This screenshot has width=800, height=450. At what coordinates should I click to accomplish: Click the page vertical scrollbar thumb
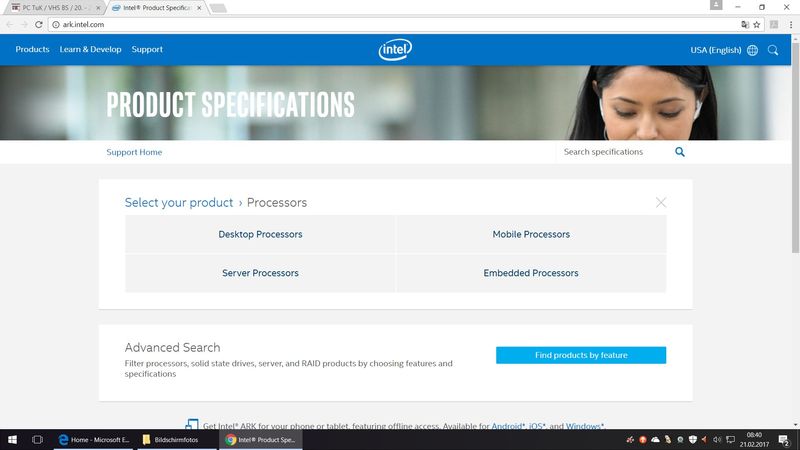tap(795, 148)
